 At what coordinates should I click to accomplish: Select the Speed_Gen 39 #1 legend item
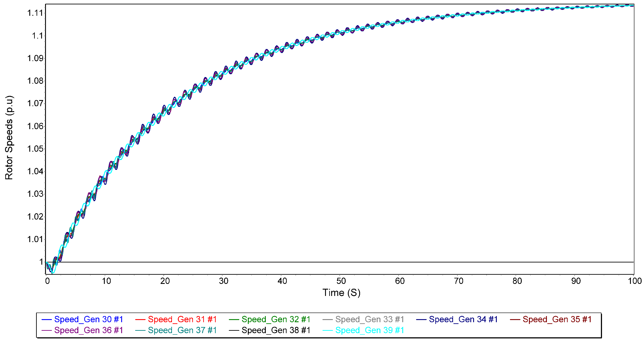pyautogui.click(x=369, y=331)
